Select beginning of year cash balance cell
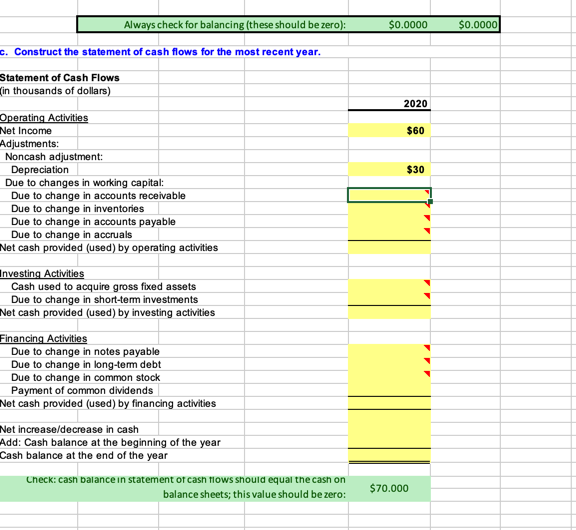The width and height of the screenshot is (576, 530). 389,442
